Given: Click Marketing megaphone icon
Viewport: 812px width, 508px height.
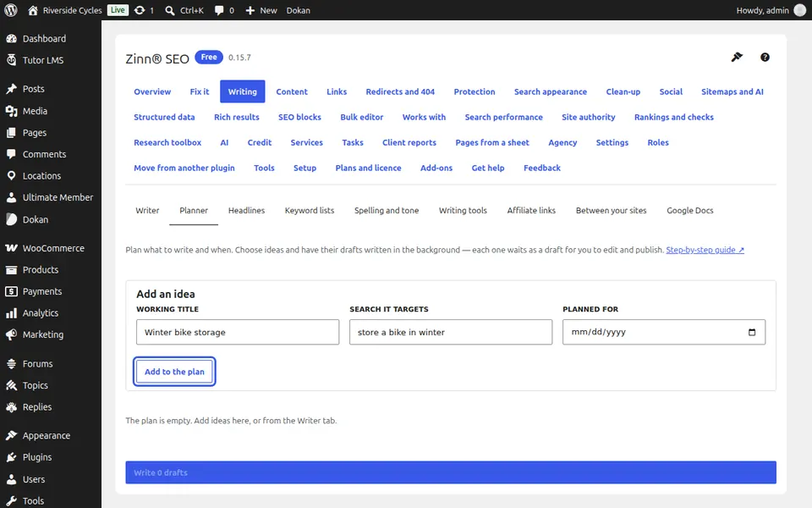Looking at the screenshot, I should 11,335.
